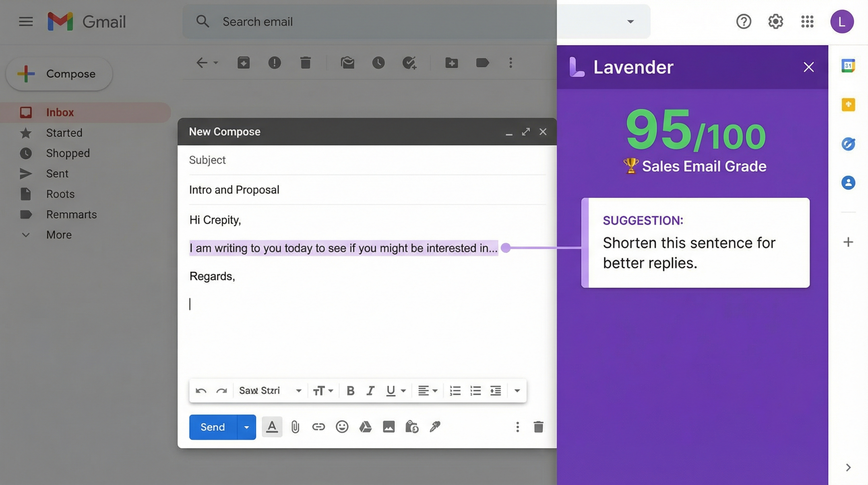This screenshot has height=485, width=868.
Task: Click the Labels tag icon
Action: (x=482, y=63)
